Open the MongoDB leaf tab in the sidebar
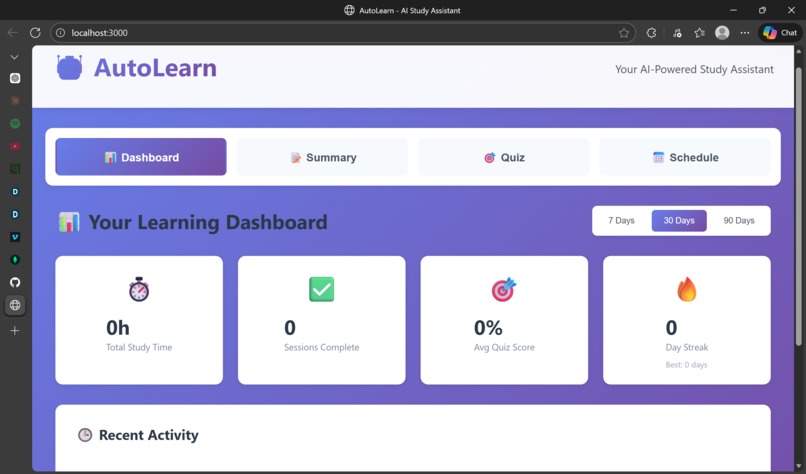The width and height of the screenshot is (806, 474). coord(15,260)
